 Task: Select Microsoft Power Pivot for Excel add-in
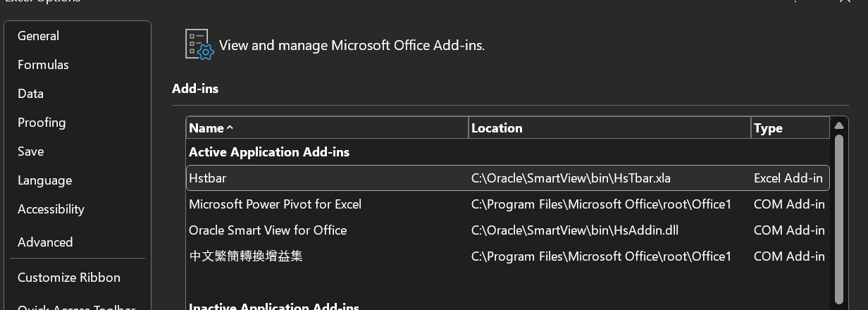pyautogui.click(x=275, y=204)
